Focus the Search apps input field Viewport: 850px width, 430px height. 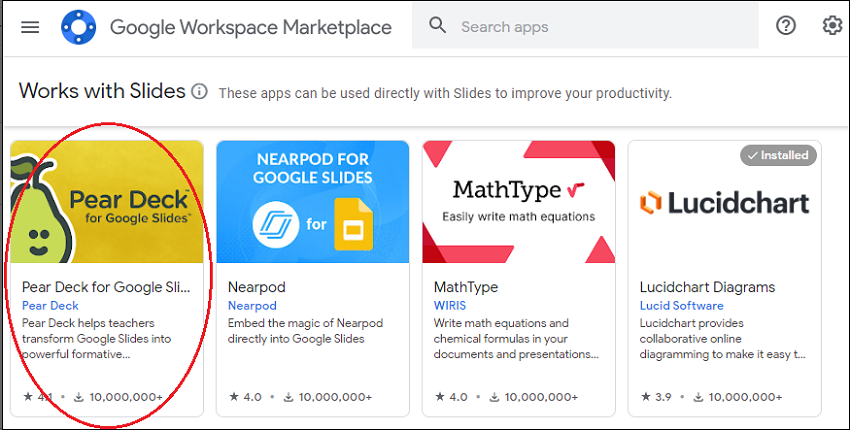point(585,26)
